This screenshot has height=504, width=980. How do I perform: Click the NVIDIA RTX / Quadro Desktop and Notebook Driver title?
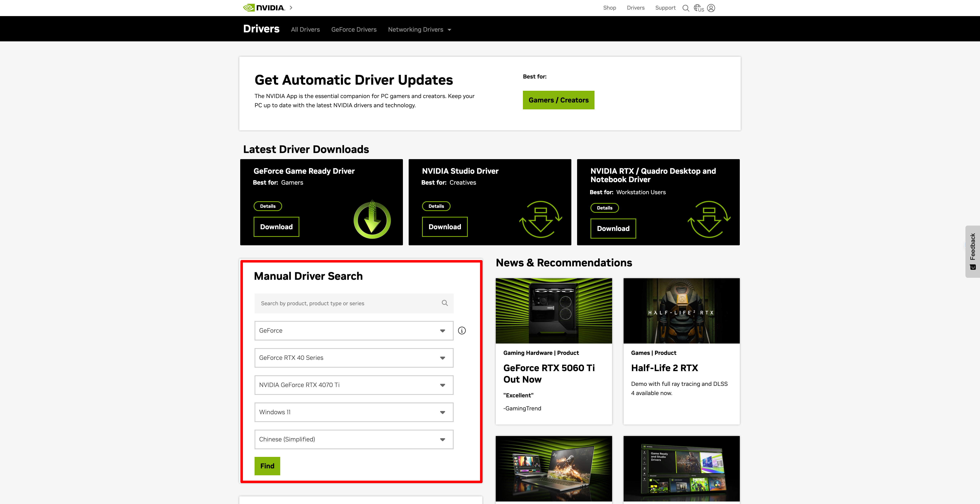click(x=653, y=175)
